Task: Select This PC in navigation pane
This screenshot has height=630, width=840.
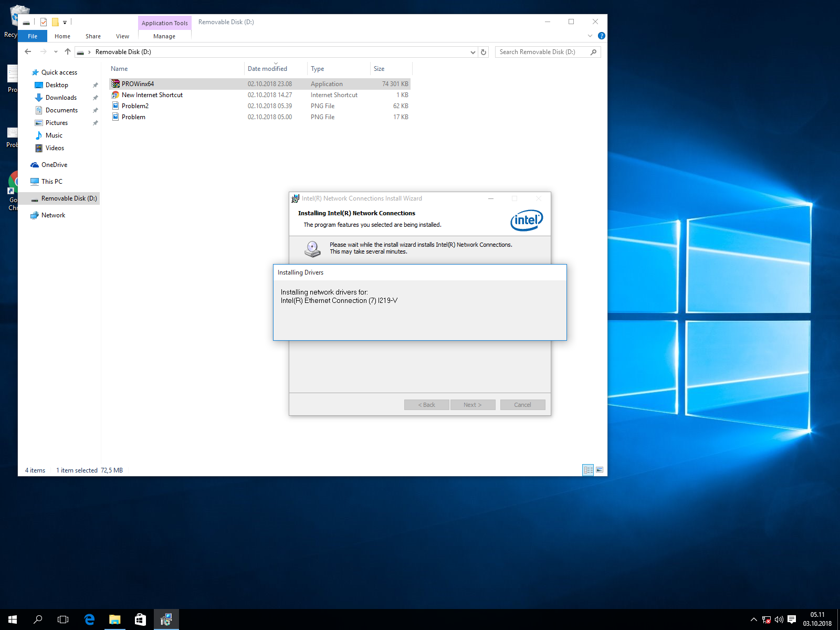Action: click(51, 182)
